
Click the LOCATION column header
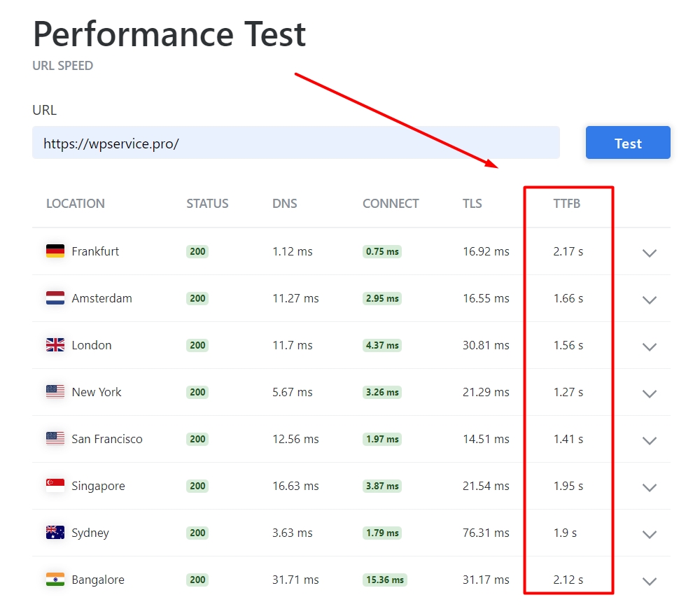coord(76,204)
